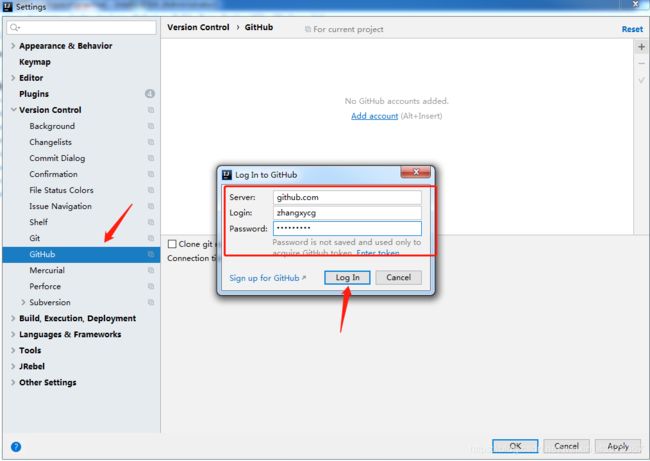Click the settings search box

point(81,27)
